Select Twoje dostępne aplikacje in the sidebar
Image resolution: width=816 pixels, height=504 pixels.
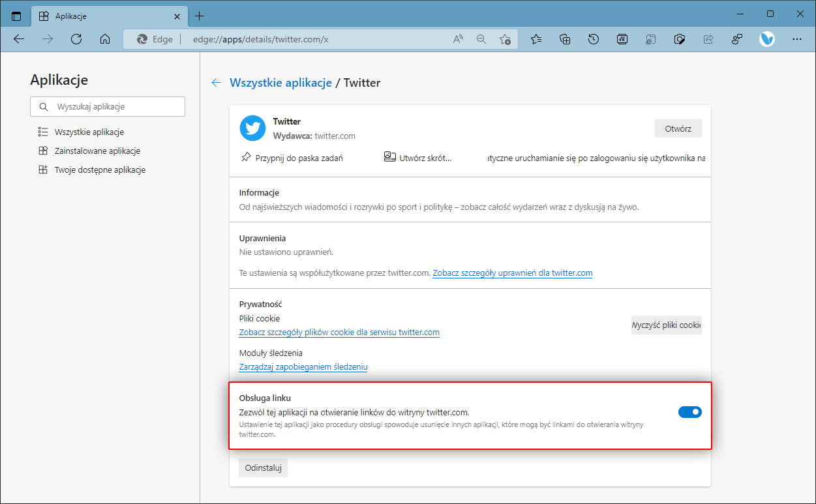[91, 170]
